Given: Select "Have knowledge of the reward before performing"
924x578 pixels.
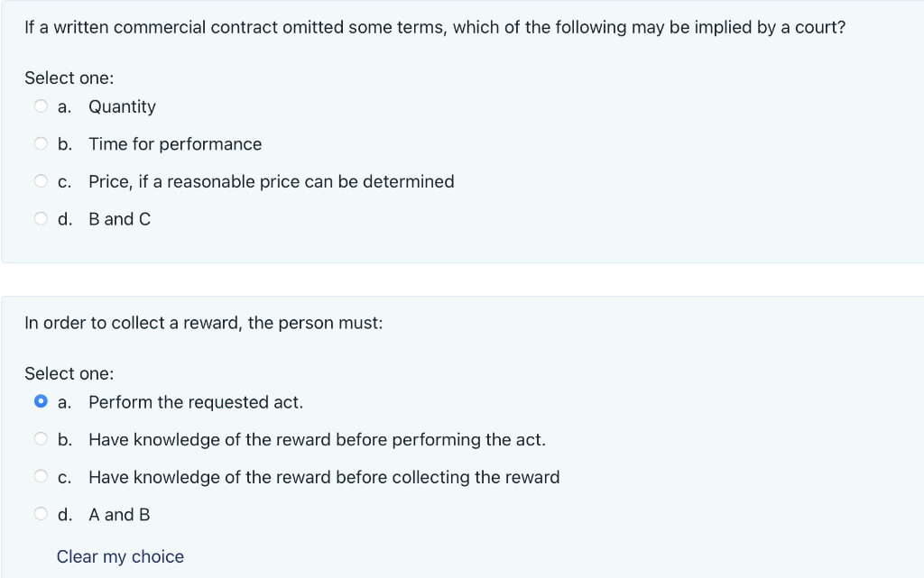Looking at the screenshot, I should (41, 438).
